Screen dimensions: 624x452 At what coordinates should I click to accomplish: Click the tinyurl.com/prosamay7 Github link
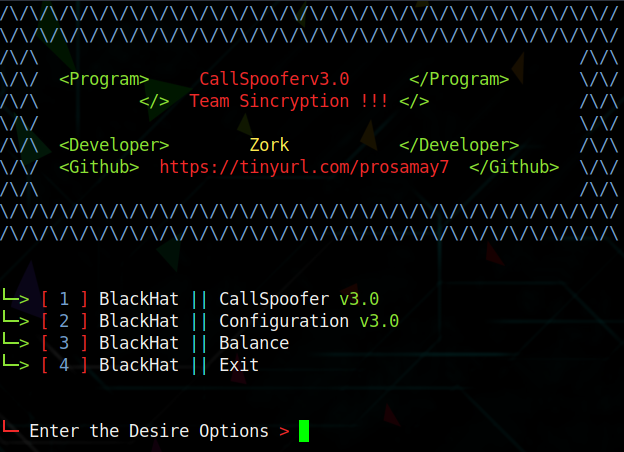tap(304, 167)
